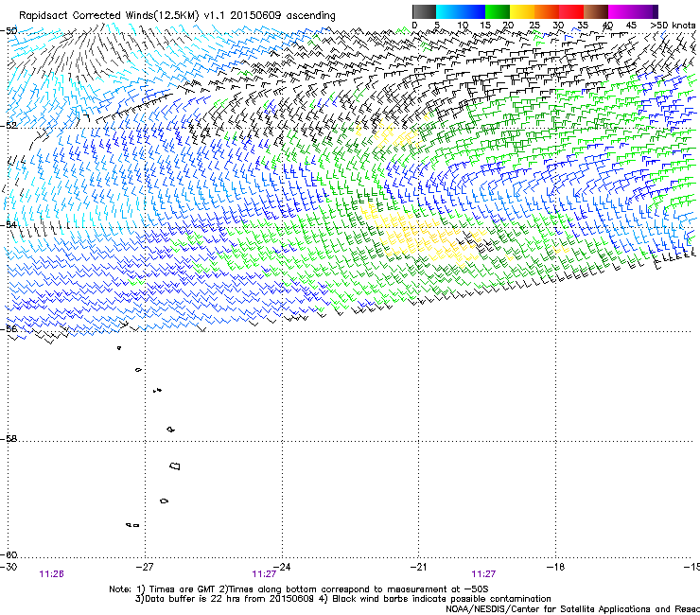
Task: Select the yellow 20-25 knots legend segment
Action: point(522,11)
